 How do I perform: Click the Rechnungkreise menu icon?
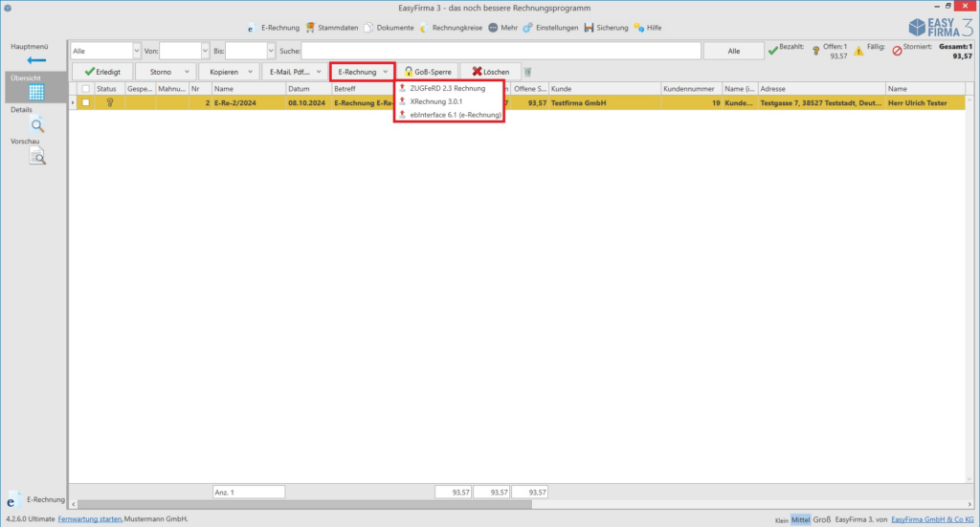[x=424, y=28]
